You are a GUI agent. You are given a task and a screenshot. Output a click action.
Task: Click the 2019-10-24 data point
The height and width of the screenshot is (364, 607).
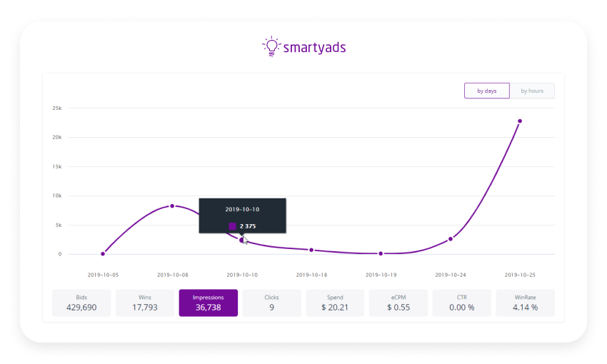(451, 239)
